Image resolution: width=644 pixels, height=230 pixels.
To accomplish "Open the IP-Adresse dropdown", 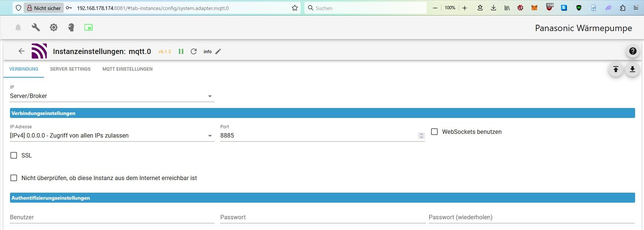I will tap(112, 136).
